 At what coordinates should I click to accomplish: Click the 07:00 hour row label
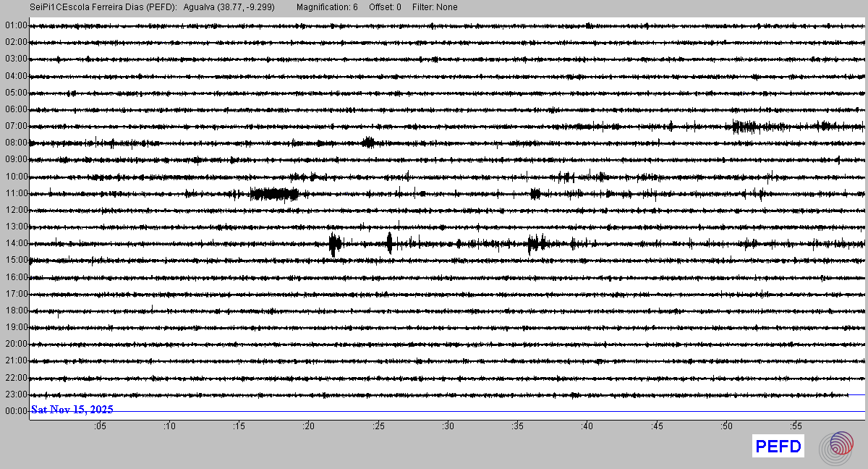16,126
